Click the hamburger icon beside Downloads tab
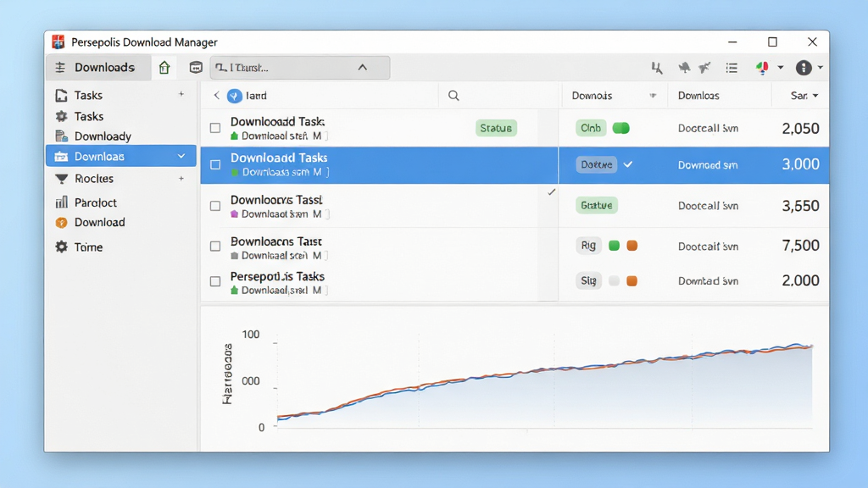Image resolution: width=868 pixels, height=488 pixels. click(x=60, y=68)
